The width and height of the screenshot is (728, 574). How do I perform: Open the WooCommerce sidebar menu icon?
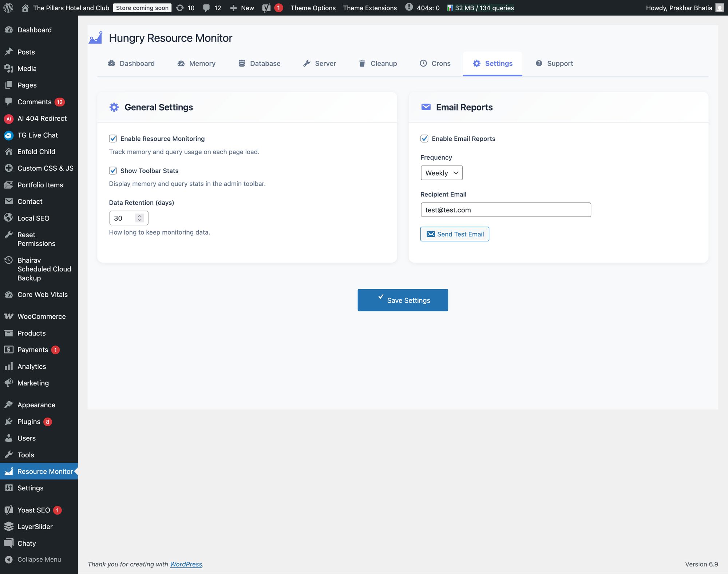tap(9, 316)
